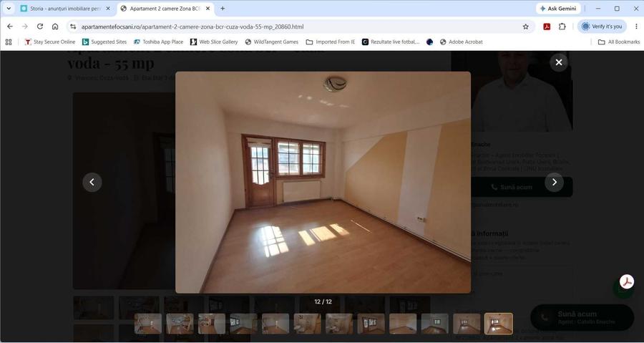Expand the All Bookmarks folder
Image resolution: width=644 pixels, height=343 pixels.
(619, 42)
